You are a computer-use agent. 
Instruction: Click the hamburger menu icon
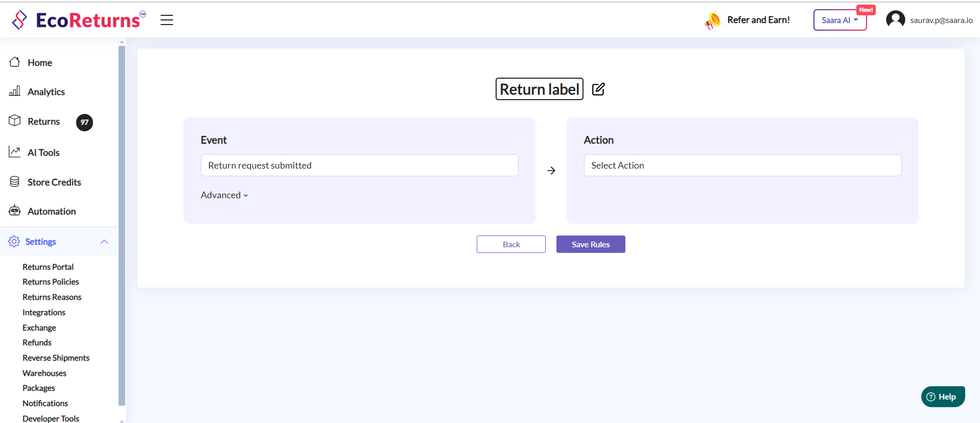click(x=167, y=20)
